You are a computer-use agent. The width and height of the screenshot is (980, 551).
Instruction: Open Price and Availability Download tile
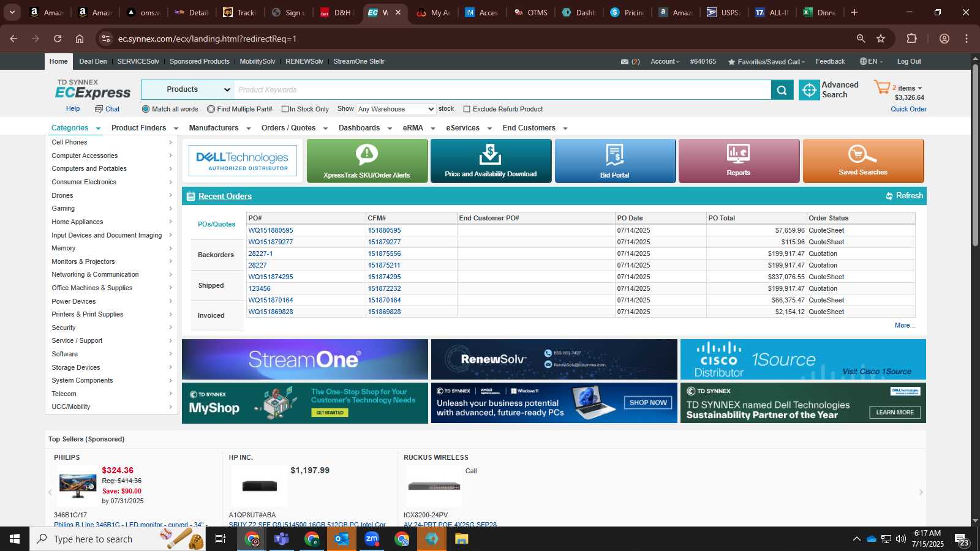pos(491,161)
